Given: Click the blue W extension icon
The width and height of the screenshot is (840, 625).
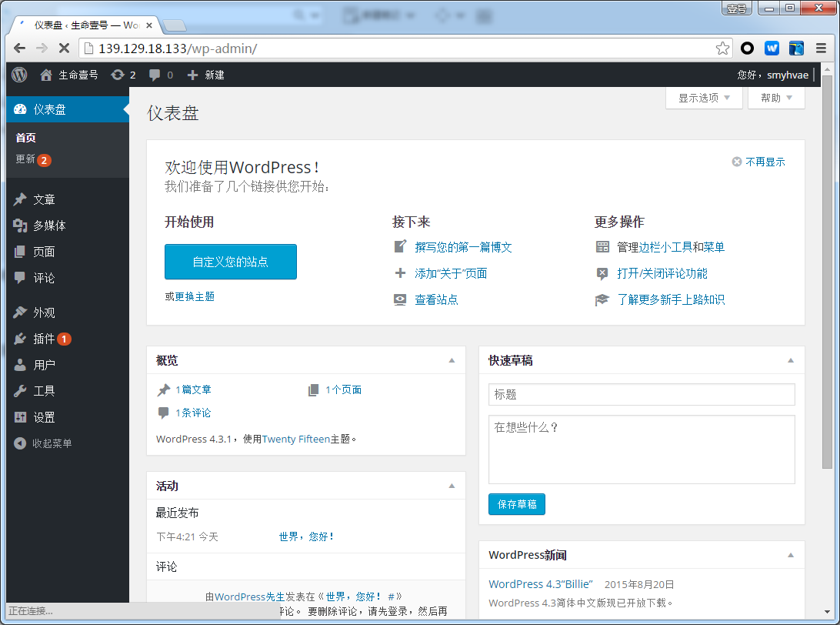Looking at the screenshot, I should (772, 48).
